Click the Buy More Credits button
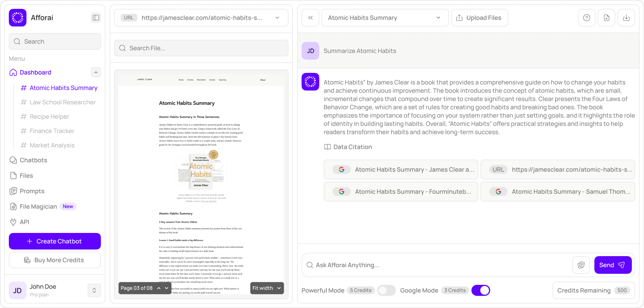This screenshot has width=644, height=308. [55, 260]
